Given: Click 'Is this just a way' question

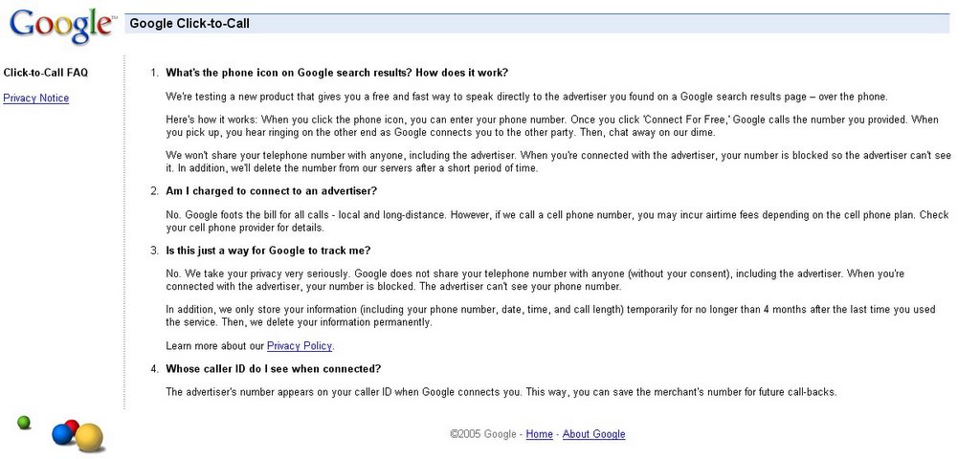Looking at the screenshot, I should tap(268, 251).
